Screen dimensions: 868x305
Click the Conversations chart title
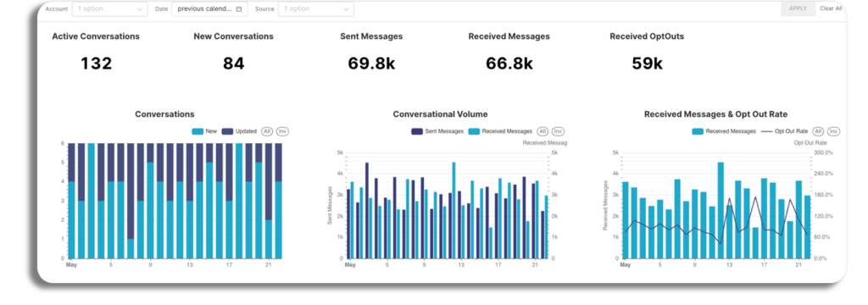click(165, 114)
